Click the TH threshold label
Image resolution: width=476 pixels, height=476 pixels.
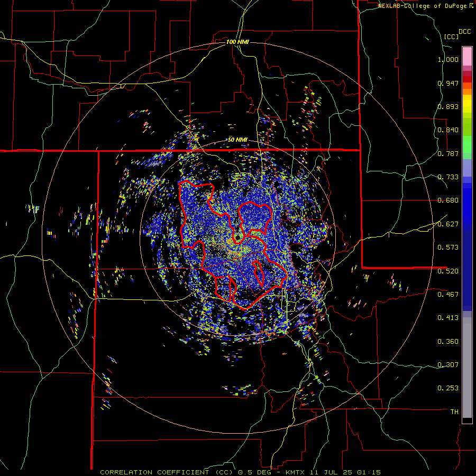click(x=454, y=411)
